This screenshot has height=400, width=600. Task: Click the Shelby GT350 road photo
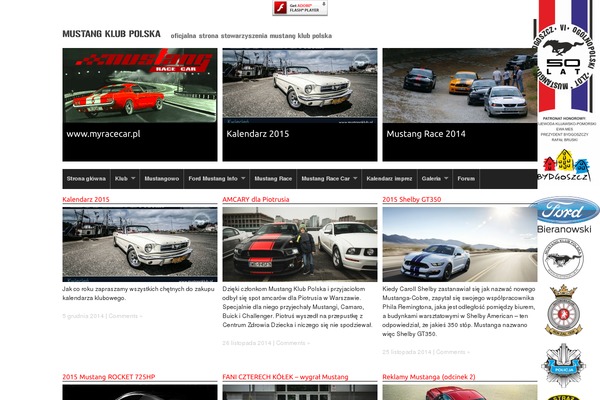[x=460, y=245]
